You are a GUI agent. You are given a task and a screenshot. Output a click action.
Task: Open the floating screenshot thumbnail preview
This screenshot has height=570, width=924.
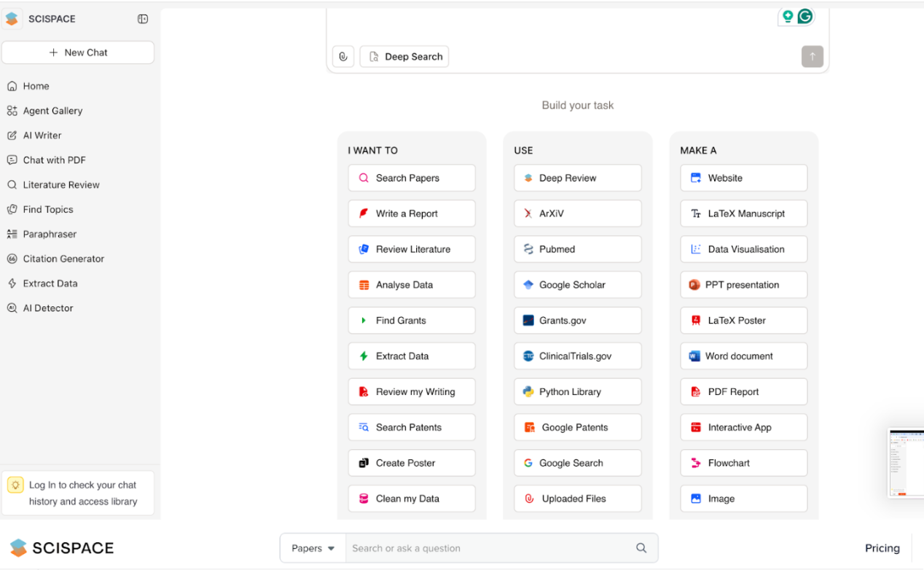(x=906, y=463)
